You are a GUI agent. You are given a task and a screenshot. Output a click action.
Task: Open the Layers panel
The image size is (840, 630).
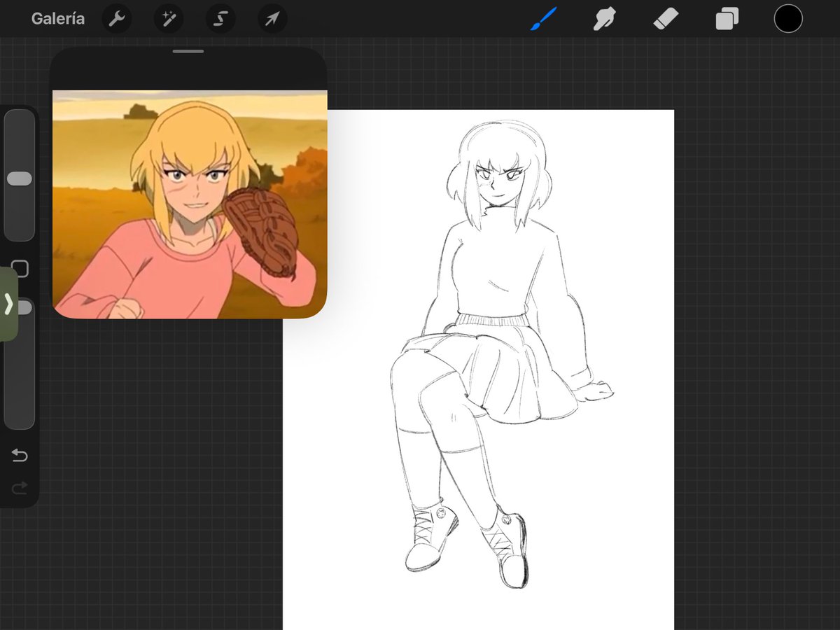727,19
